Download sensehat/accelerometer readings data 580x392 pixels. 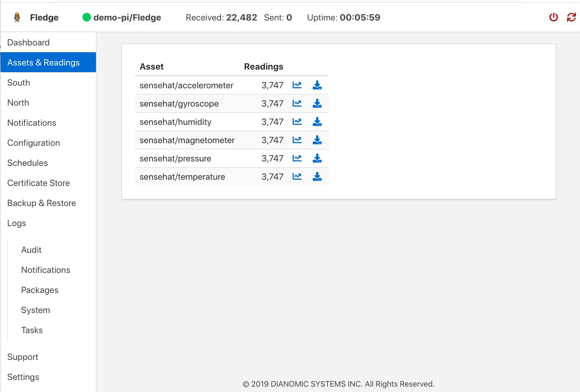317,85
